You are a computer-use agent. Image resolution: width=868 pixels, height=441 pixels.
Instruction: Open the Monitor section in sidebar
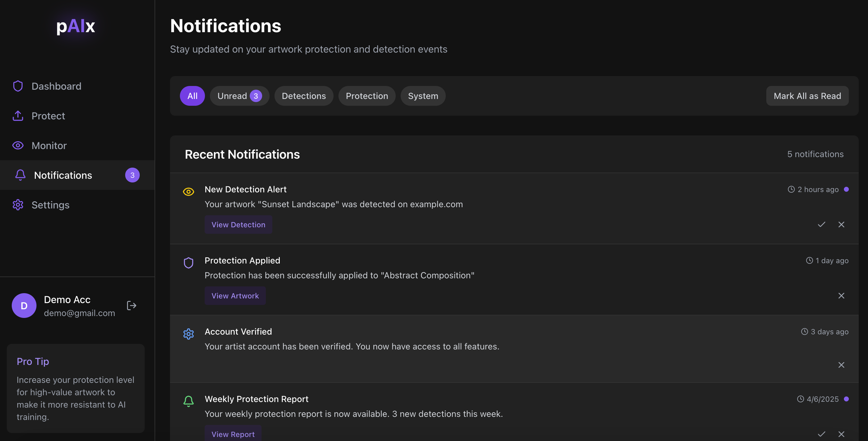pyautogui.click(x=49, y=146)
